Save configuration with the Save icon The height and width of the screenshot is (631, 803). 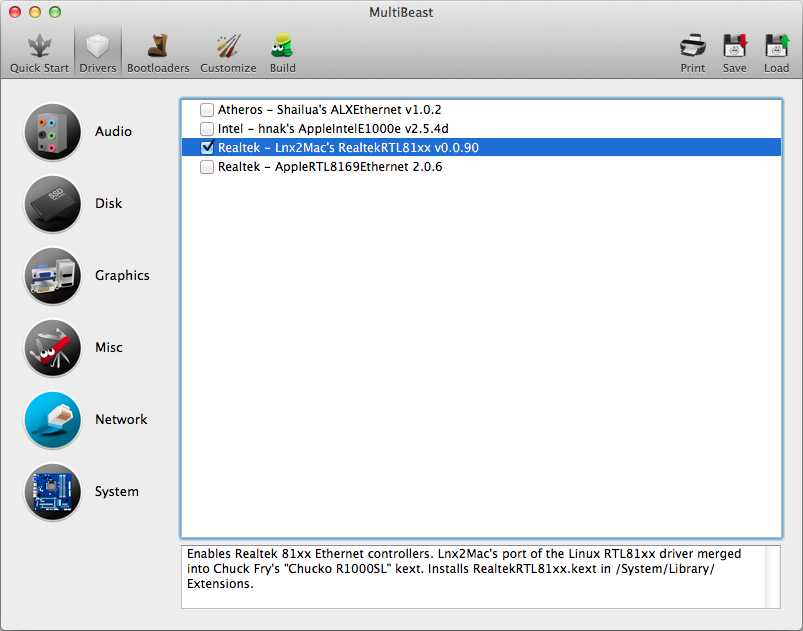[x=734, y=46]
